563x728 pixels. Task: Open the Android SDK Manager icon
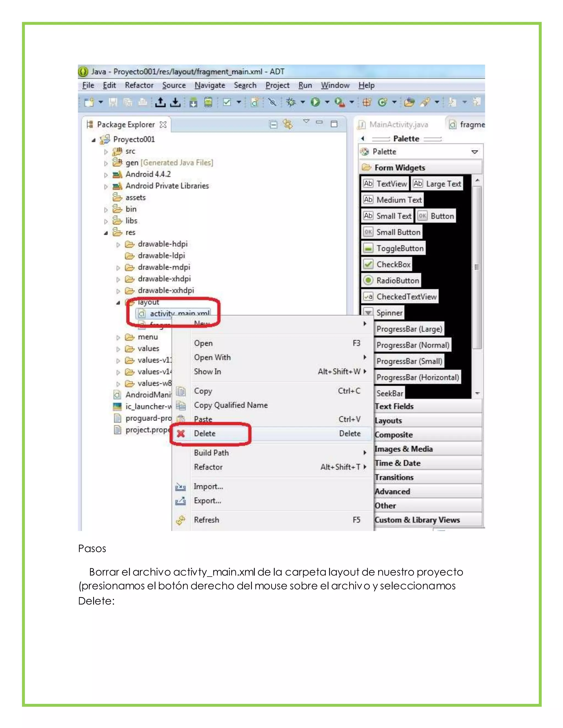tap(194, 102)
